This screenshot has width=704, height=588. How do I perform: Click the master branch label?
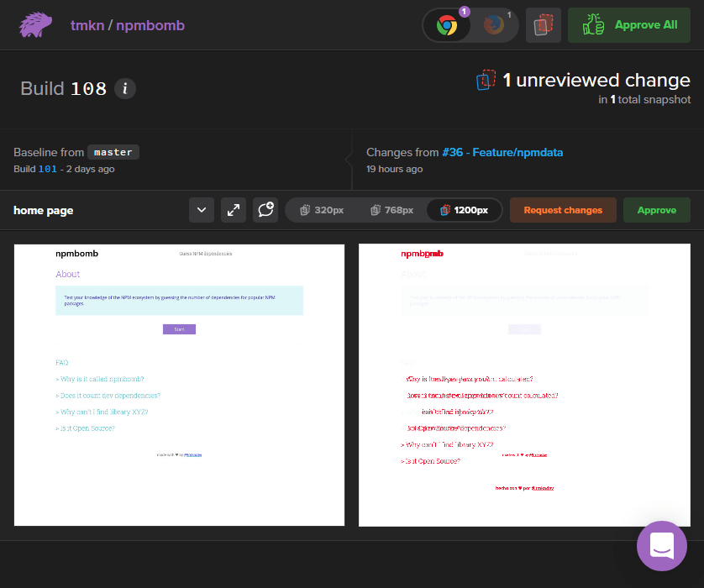pyautogui.click(x=113, y=152)
